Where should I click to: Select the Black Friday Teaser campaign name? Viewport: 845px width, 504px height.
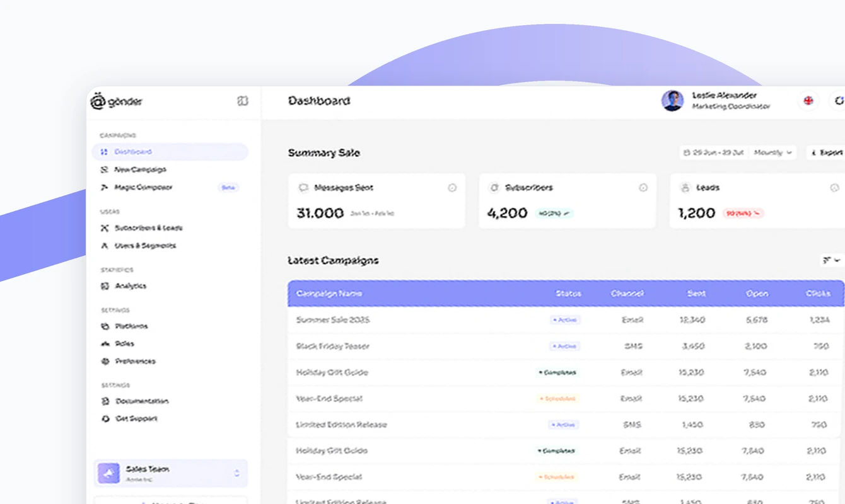click(333, 346)
